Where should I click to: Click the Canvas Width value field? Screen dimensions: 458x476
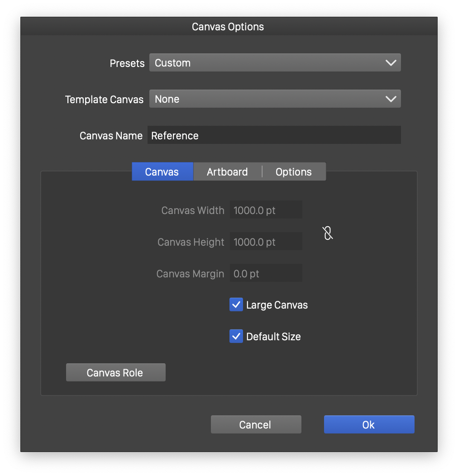(x=266, y=210)
